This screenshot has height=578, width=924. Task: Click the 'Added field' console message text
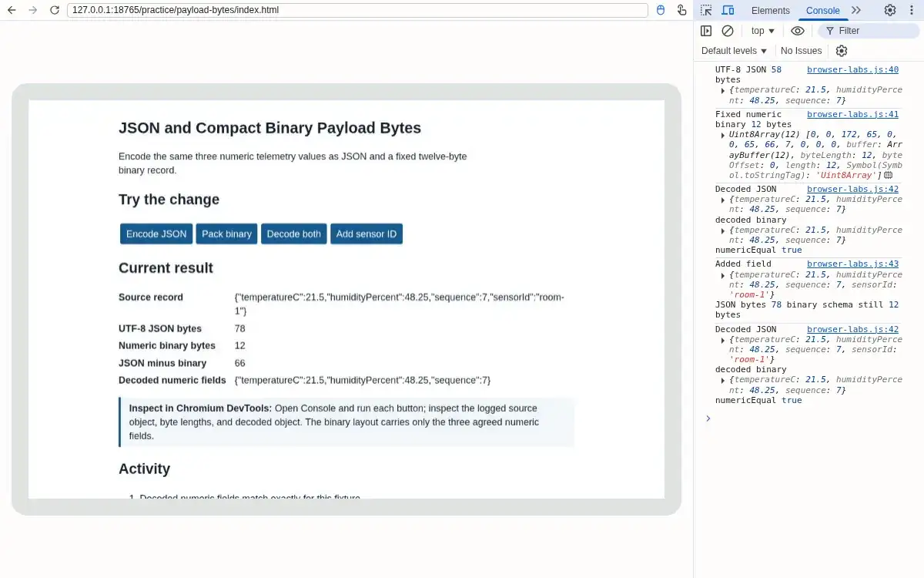[x=743, y=264]
